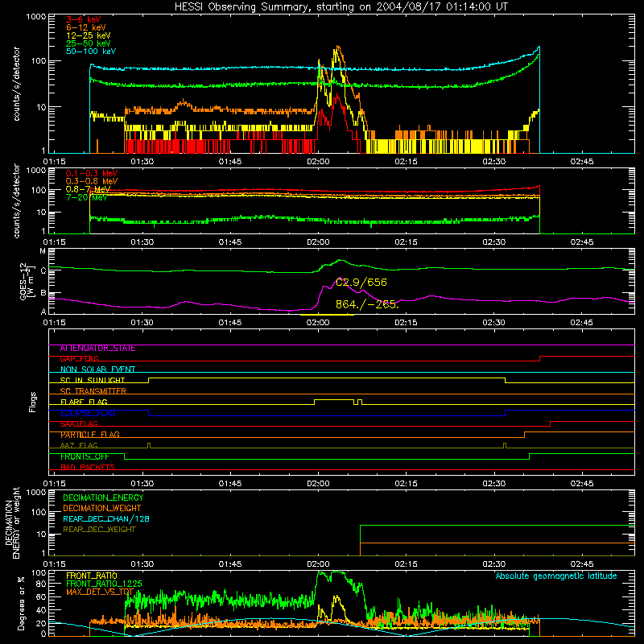
Task: Click the MAX_DET_VS_TOT legend label
Action: coord(100,592)
